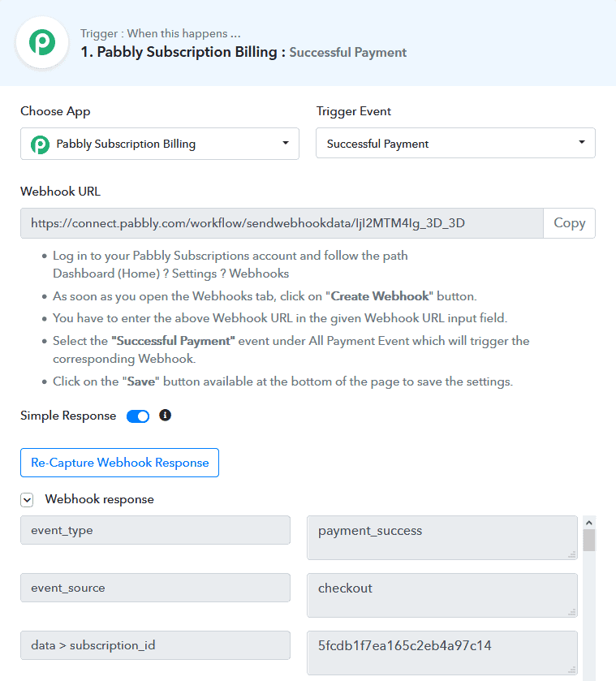Open the Choose App dropdown

pos(160,144)
